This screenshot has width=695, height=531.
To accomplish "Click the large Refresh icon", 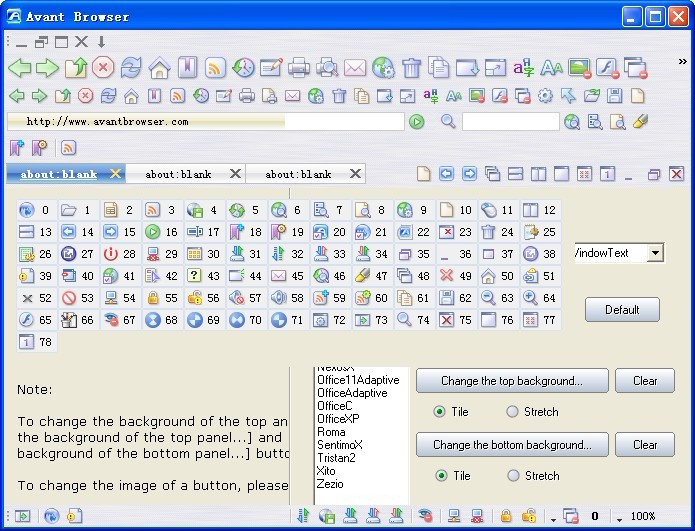I will [131, 67].
